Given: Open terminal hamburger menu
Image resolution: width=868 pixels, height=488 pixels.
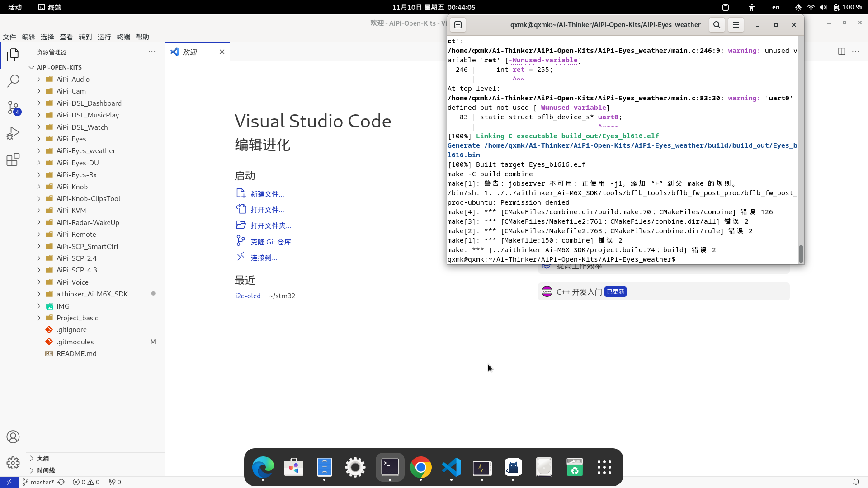Looking at the screenshot, I should 736,25.
